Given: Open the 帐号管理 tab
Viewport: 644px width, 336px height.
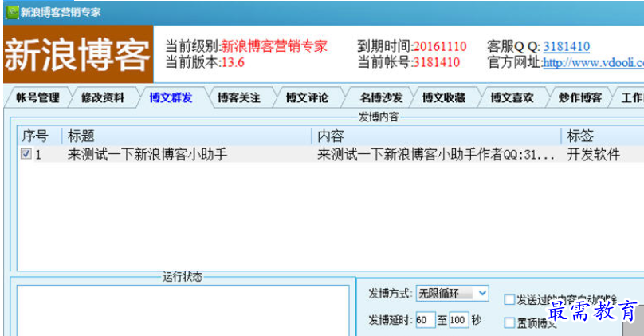Looking at the screenshot, I should pos(37,97).
